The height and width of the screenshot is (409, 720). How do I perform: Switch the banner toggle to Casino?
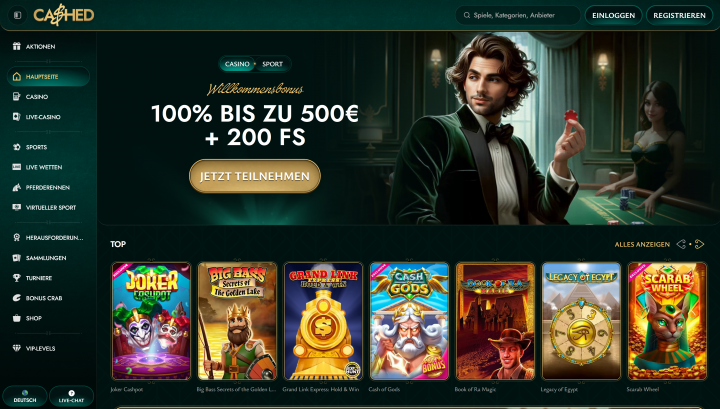tap(237, 64)
